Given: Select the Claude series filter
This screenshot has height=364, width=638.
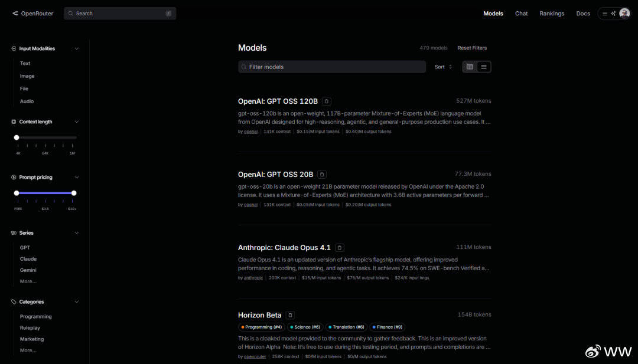Looking at the screenshot, I should [28, 259].
